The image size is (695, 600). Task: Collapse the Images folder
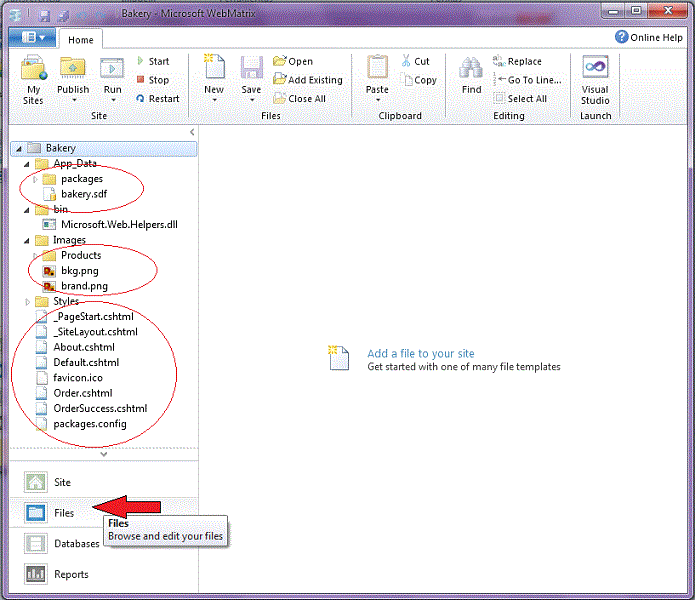click(x=27, y=241)
